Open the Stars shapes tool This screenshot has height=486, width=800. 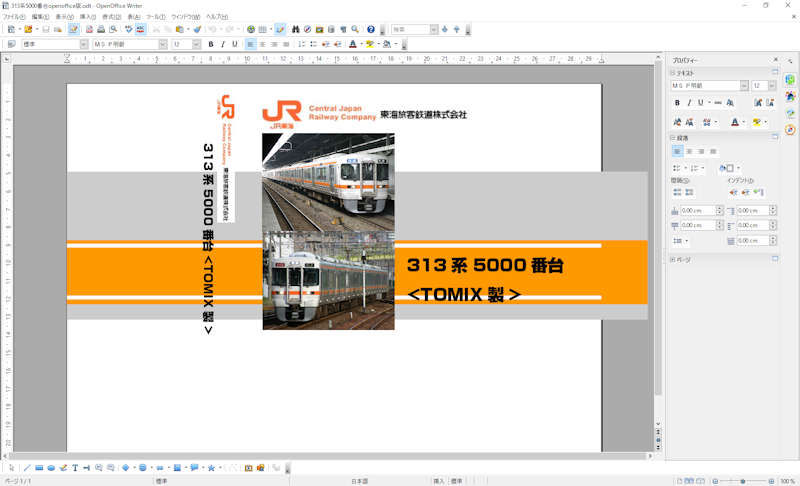point(211,468)
